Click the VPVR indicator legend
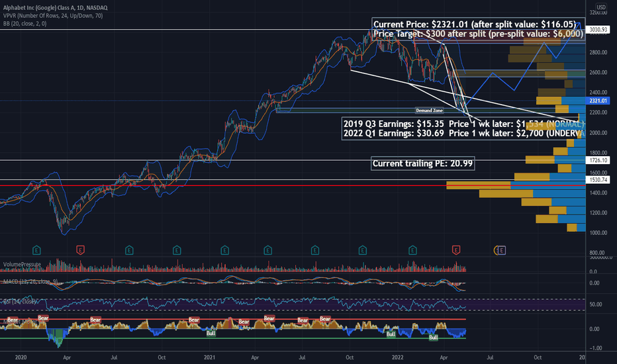Image resolution: width=617 pixels, height=364 pixels. pyautogui.click(x=53, y=16)
